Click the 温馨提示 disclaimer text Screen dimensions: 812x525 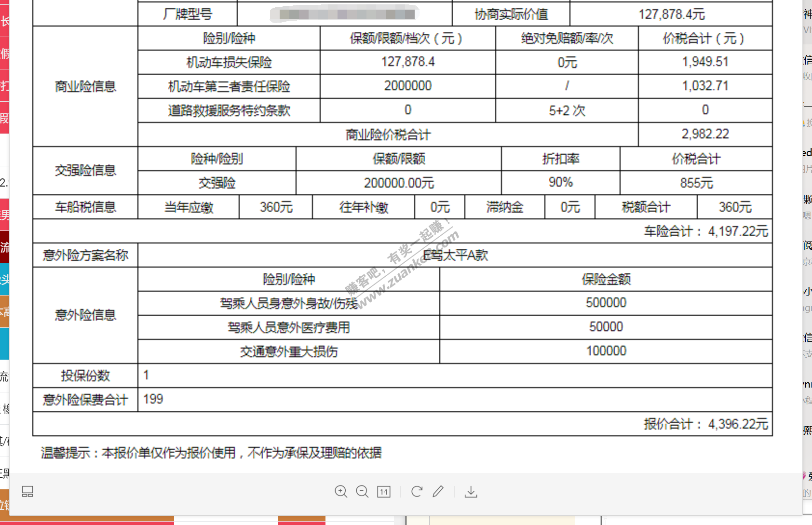pos(211,453)
